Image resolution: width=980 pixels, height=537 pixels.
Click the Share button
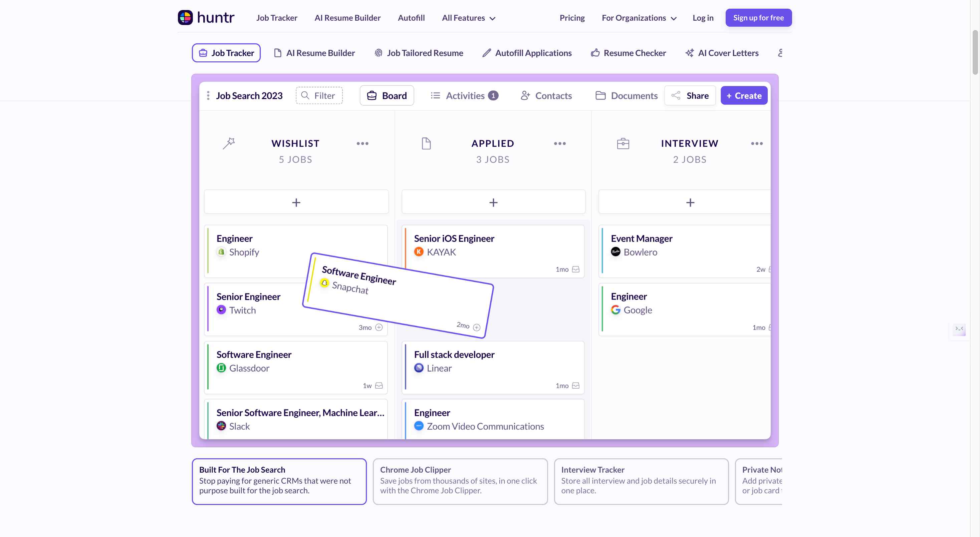point(690,95)
